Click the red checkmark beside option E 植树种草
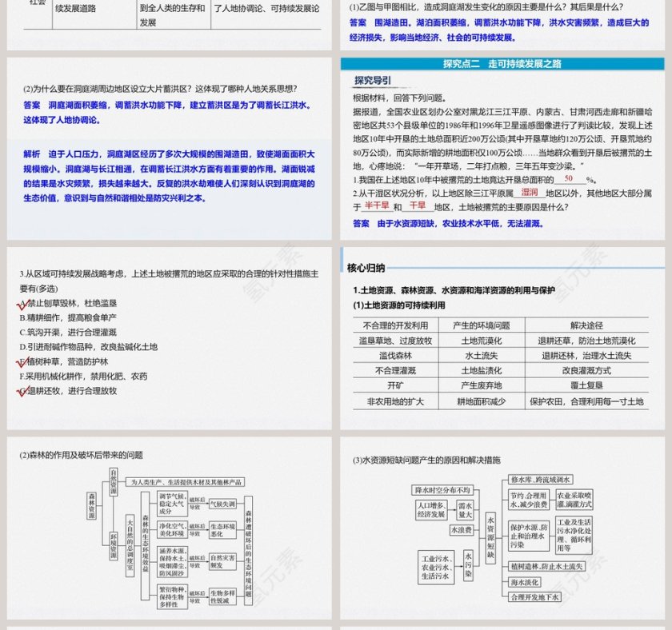 pyautogui.click(x=22, y=361)
